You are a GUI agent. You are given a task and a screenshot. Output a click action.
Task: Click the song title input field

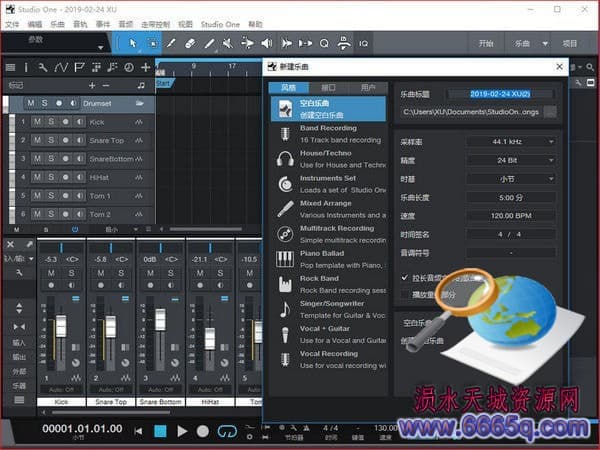click(x=501, y=94)
